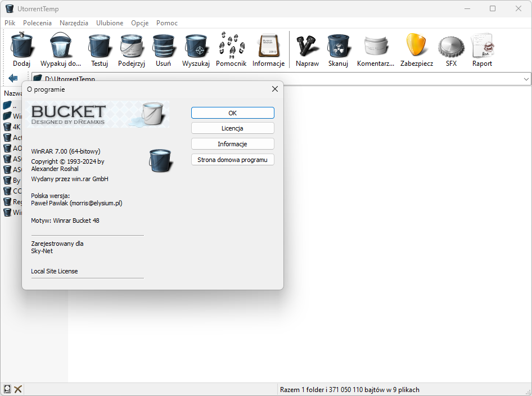Select the By archive icon in file list
The image size is (532, 396).
pyautogui.click(x=7, y=180)
